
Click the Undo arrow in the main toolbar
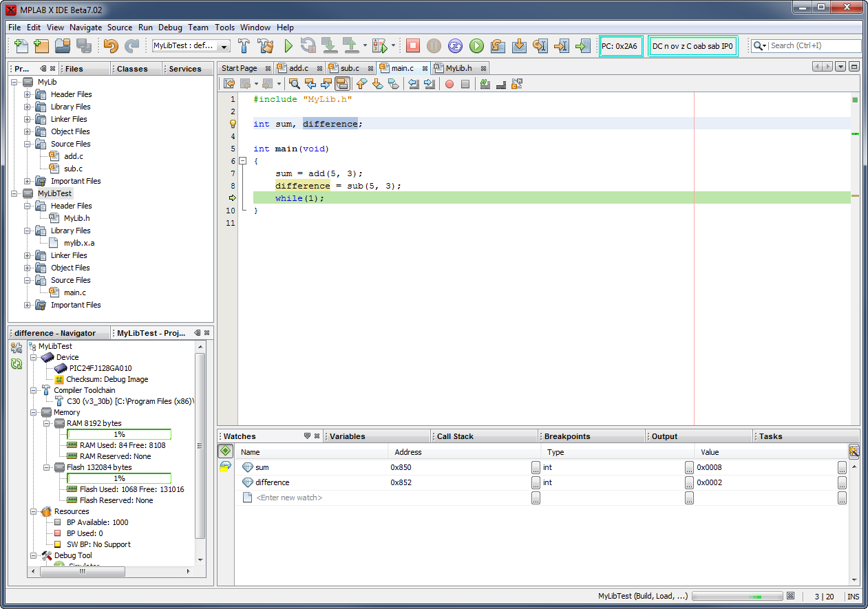[110, 46]
